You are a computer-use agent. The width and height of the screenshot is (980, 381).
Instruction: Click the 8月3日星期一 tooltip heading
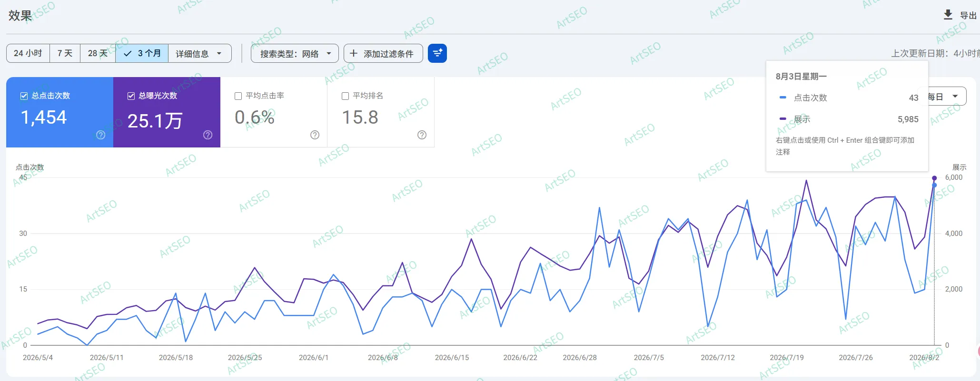(x=801, y=76)
